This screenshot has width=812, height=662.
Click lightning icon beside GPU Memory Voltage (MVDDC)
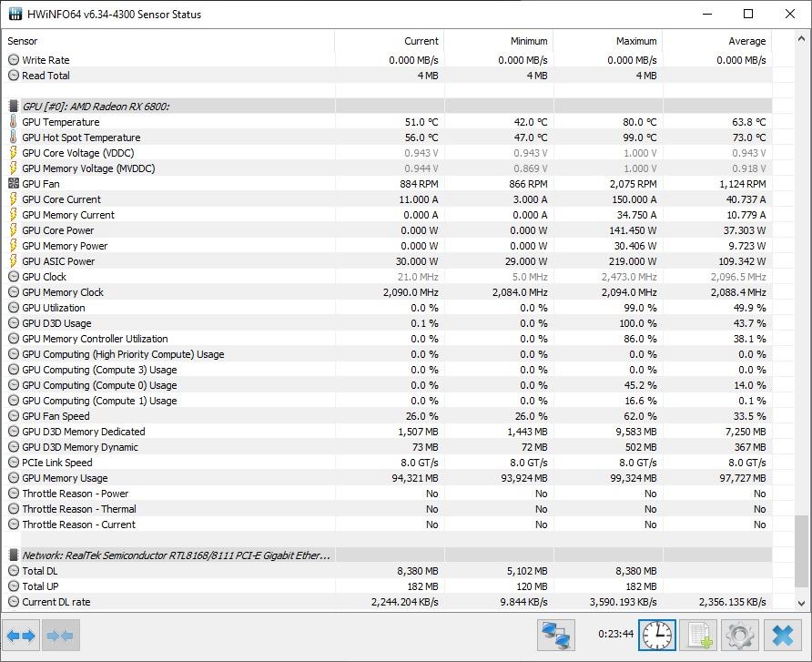pos(14,168)
